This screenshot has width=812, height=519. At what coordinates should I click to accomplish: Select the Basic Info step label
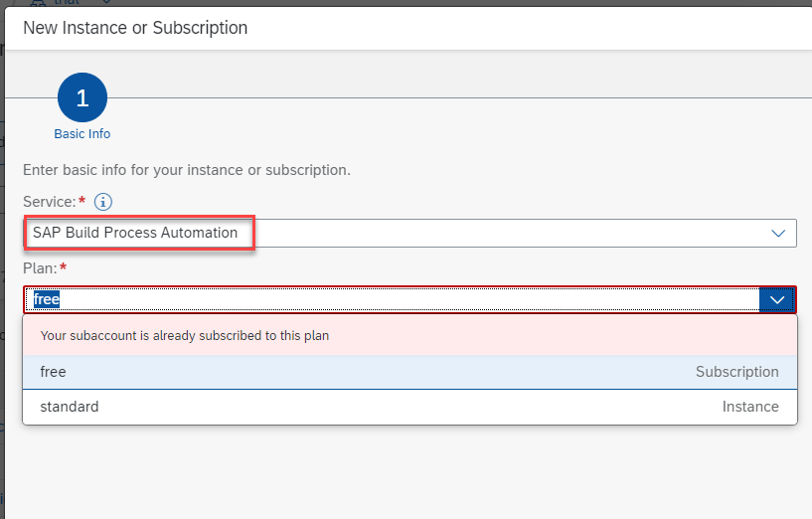pyautogui.click(x=82, y=134)
